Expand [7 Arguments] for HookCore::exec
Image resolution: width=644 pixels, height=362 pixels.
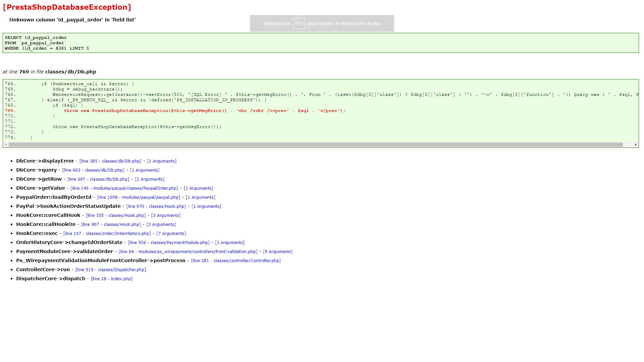171,234
